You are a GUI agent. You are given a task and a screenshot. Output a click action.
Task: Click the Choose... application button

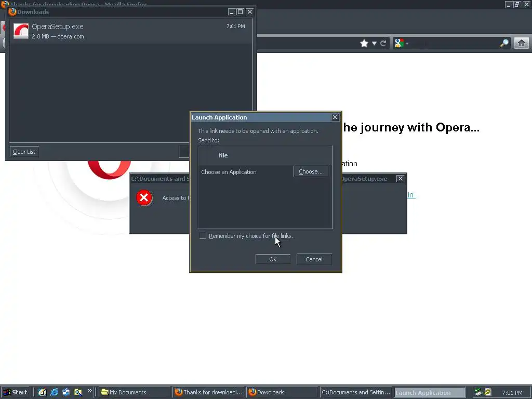311,171
